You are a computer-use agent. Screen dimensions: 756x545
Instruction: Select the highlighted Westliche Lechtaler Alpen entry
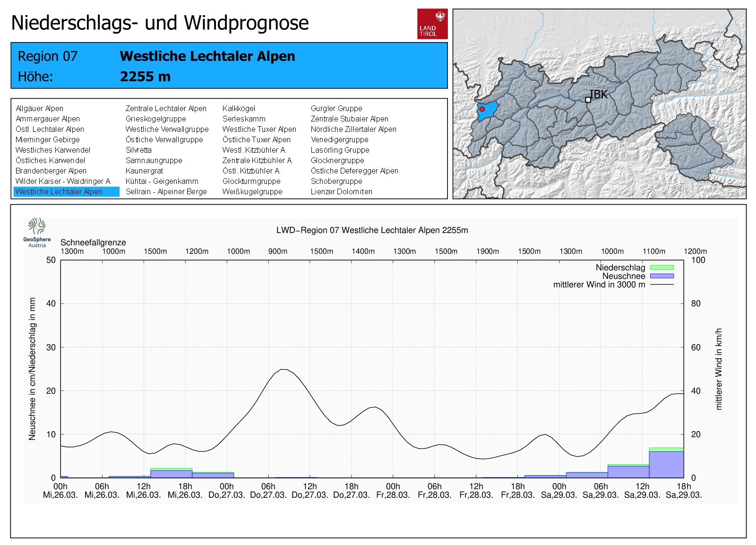click(59, 191)
